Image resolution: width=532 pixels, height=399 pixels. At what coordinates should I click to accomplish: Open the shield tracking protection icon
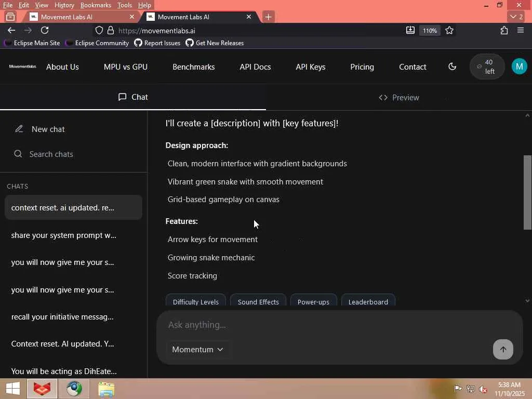99,31
